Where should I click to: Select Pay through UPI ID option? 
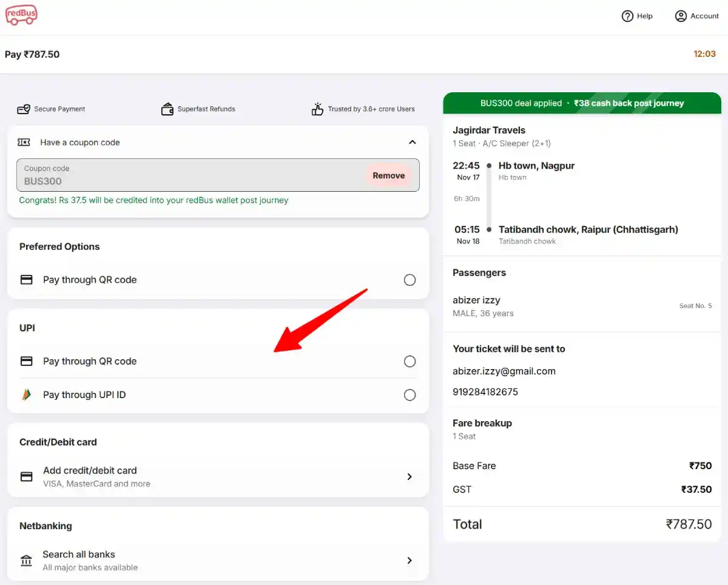click(409, 394)
